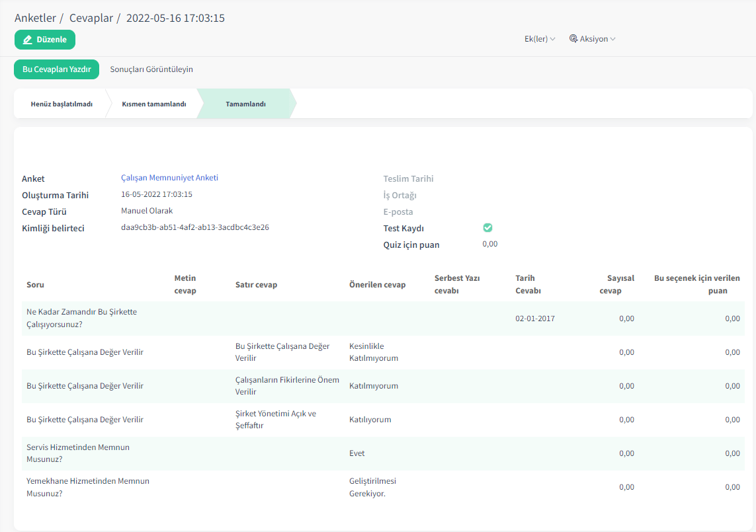Click Çalışanların Fikirlerine Önem Verilir cell
This screenshot has width=756, height=532.
click(x=287, y=386)
